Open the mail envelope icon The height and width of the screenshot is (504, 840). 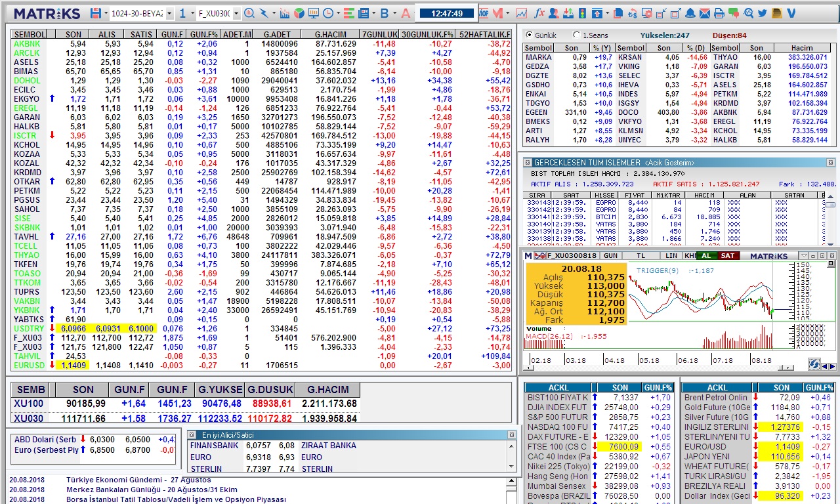pos(705,13)
